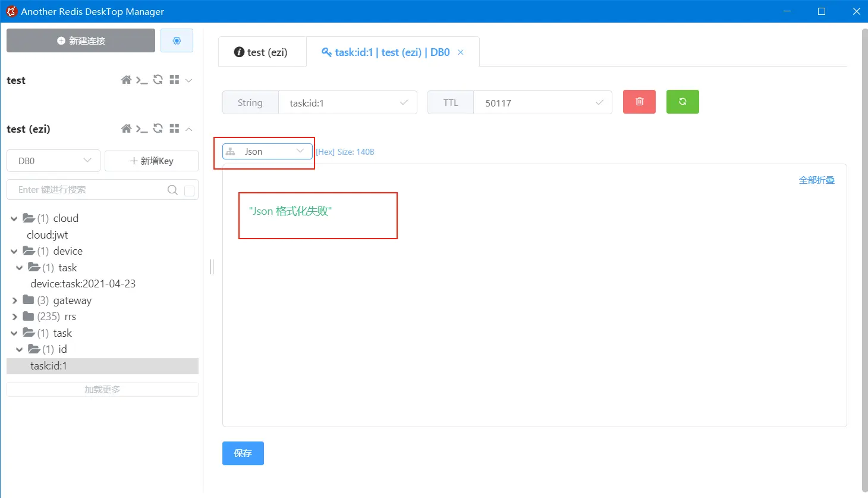Screen dimensions: 868x498
Task: Switch to the test (ezi) info tab
Action: point(262,52)
